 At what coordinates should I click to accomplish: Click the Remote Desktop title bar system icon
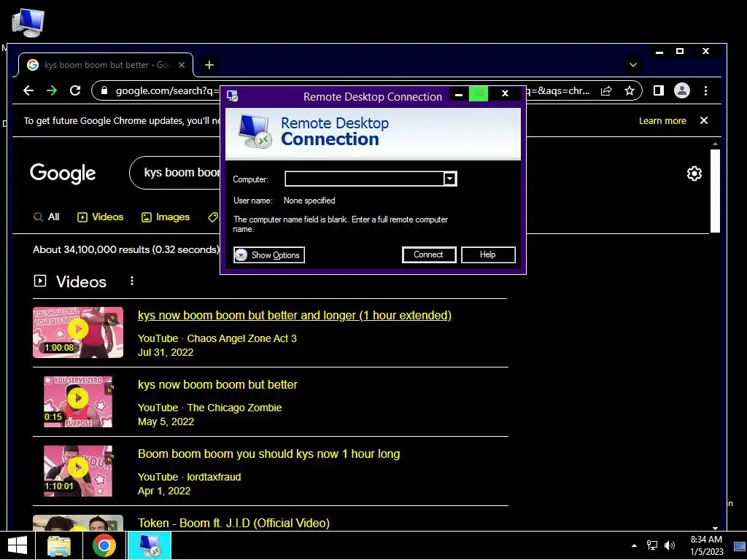(x=233, y=96)
